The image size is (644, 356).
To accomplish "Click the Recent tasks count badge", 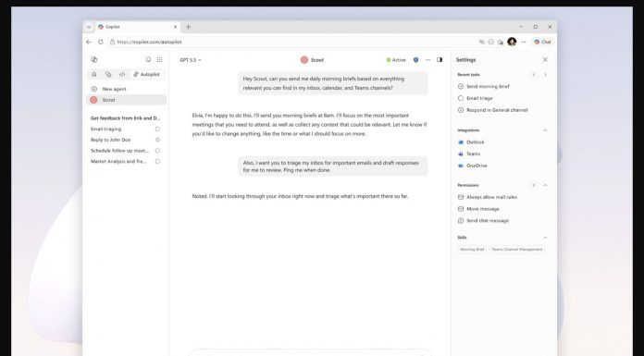I will point(534,75).
